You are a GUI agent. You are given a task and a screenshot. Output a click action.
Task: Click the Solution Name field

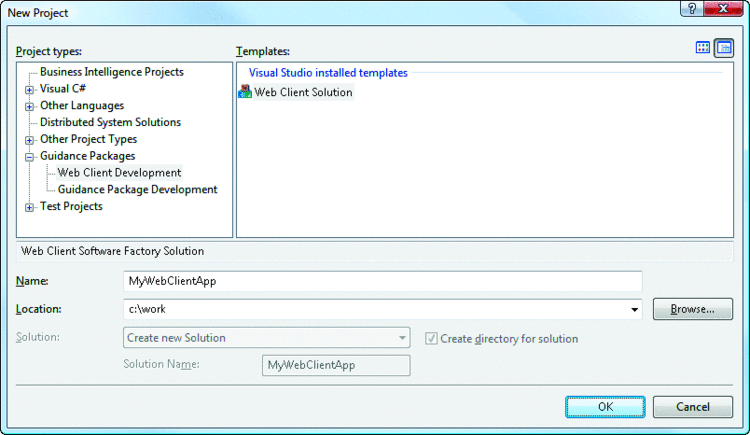click(336, 365)
